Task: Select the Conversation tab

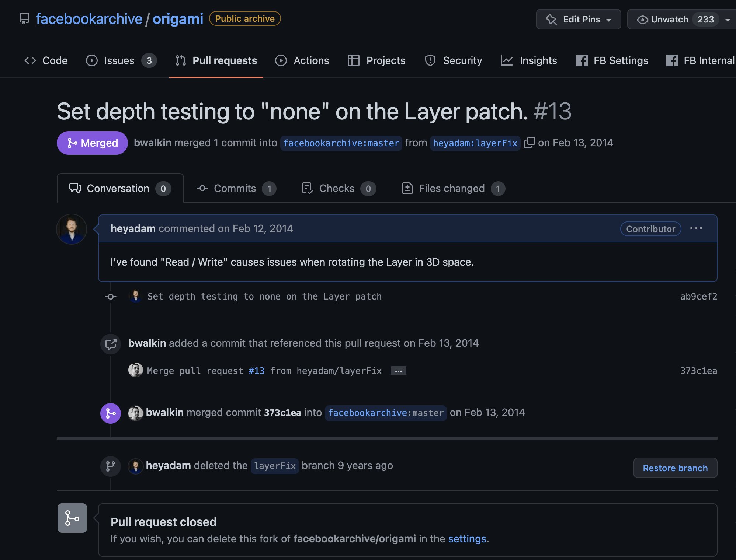Action: (x=120, y=188)
